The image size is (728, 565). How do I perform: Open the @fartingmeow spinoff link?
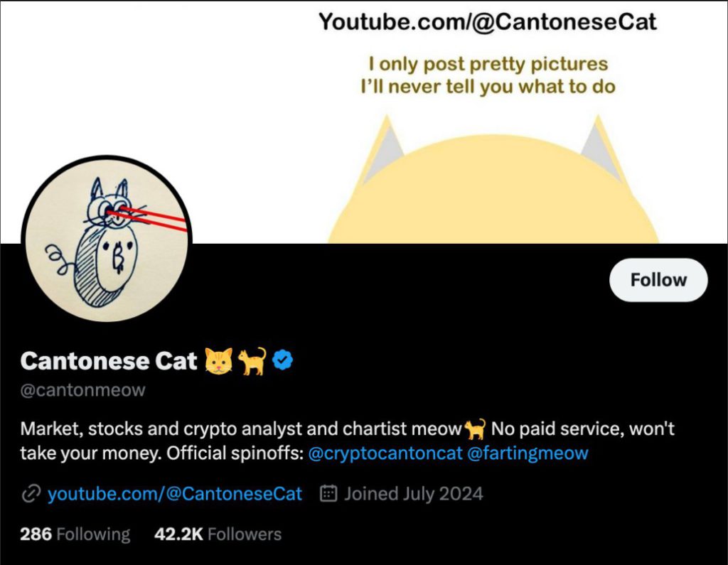528,453
